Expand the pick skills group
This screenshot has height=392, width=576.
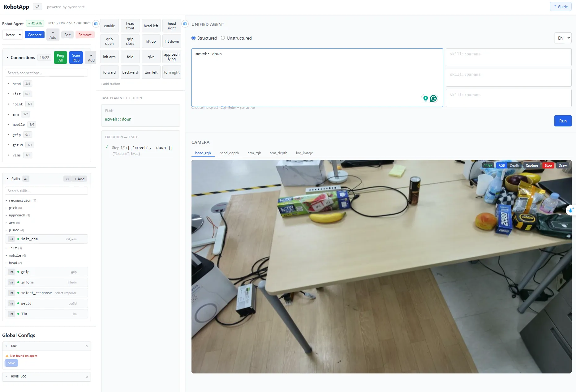pyautogui.click(x=6, y=208)
